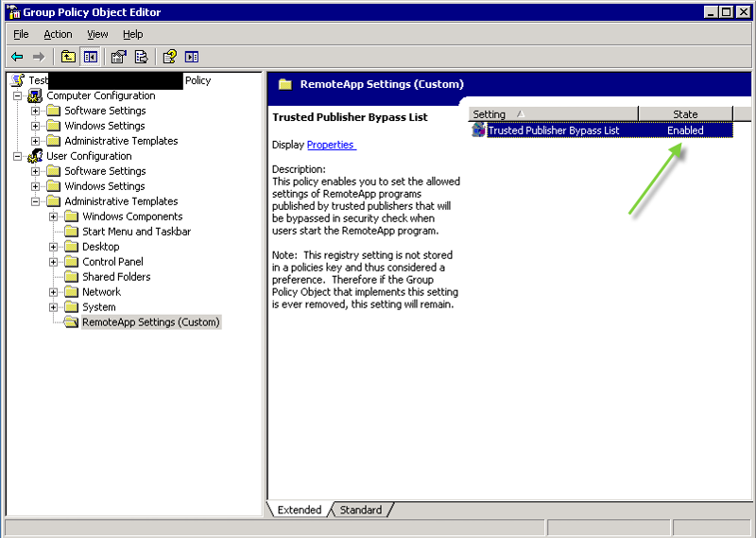The width and height of the screenshot is (756, 538).
Task: Click the Enabled state cell
Action: point(685,130)
